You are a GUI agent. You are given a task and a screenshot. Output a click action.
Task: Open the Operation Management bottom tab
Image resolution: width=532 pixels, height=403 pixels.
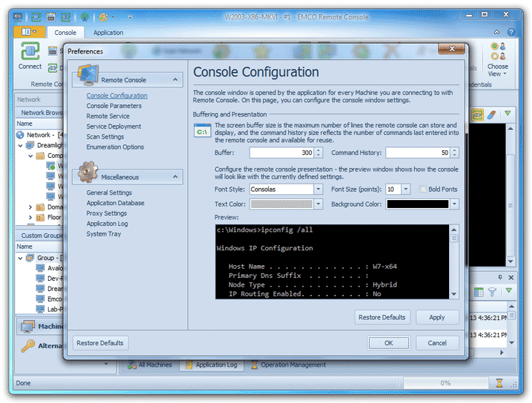tap(288, 365)
